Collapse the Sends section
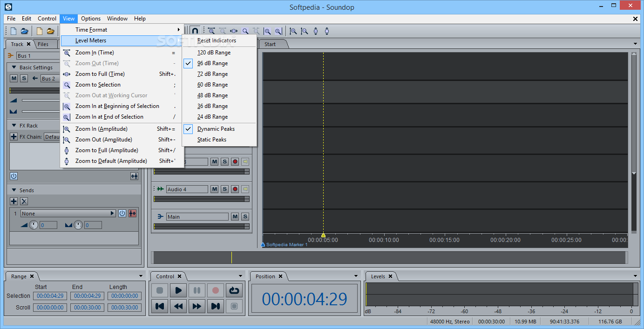The image size is (644, 329). pyautogui.click(x=14, y=190)
